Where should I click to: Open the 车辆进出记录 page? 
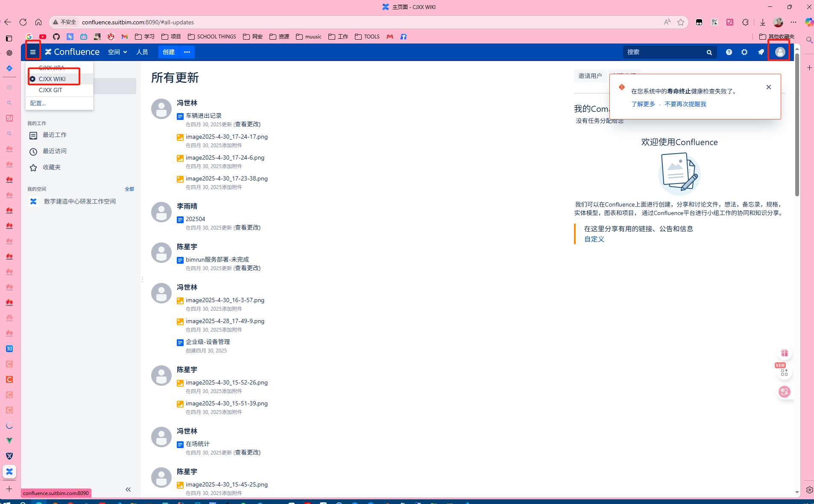(x=203, y=116)
